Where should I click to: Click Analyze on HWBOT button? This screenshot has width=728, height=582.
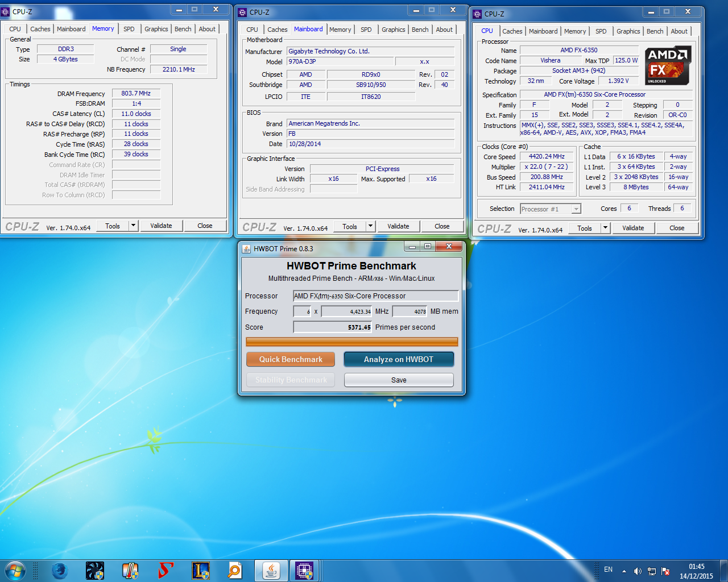(399, 359)
